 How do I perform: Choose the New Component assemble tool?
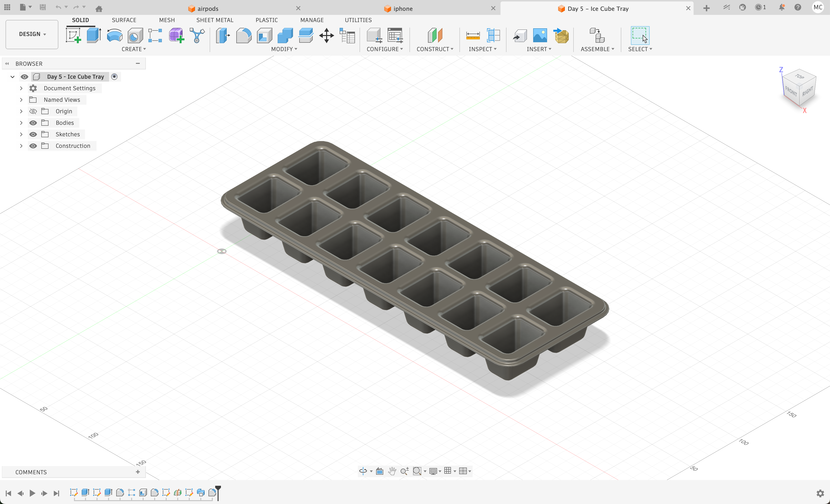click(597, 35)
